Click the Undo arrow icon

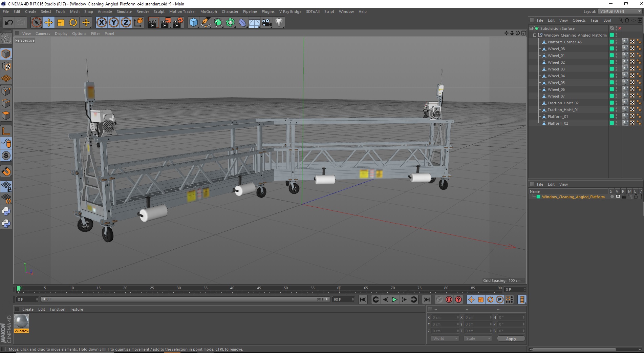click(9, 23)
